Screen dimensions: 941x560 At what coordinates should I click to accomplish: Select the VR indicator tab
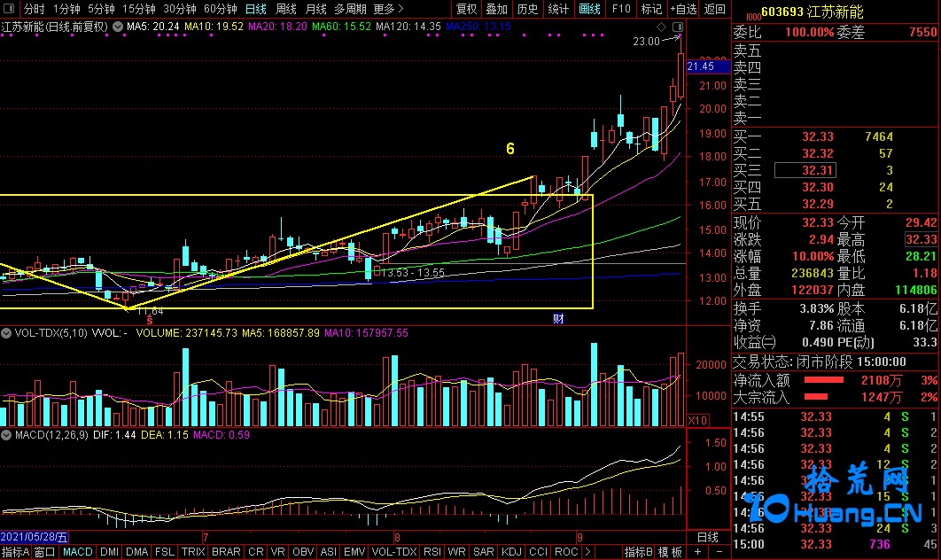pos(278,552)
